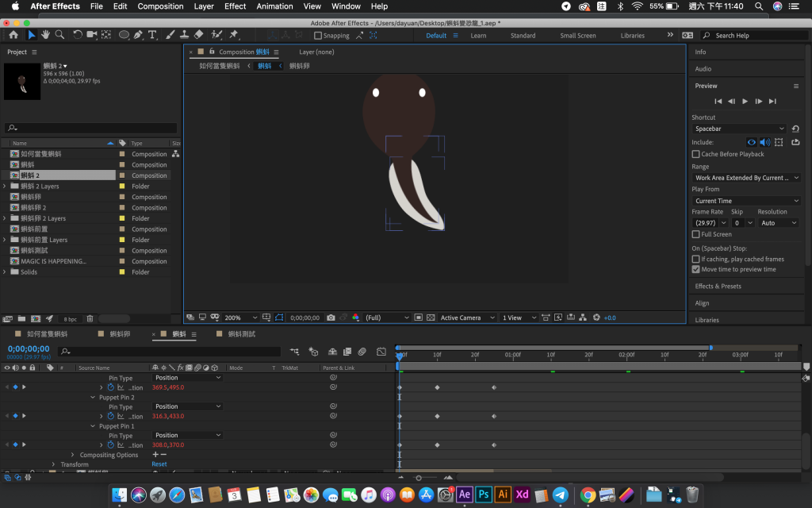Open the Shortcut Spacebar dropdown
The width and height of the screenshot is (812, 508).
740,129
